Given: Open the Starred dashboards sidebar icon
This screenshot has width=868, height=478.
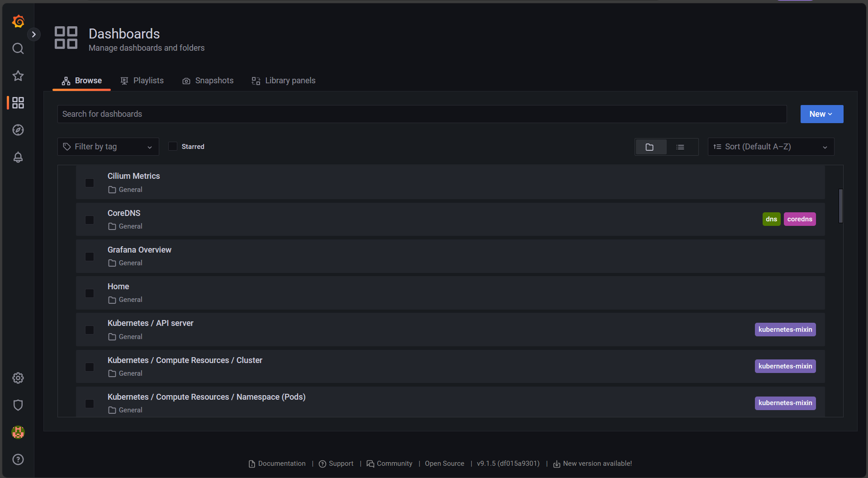Looking at the screenshot, I should click(x=18, y=76).
